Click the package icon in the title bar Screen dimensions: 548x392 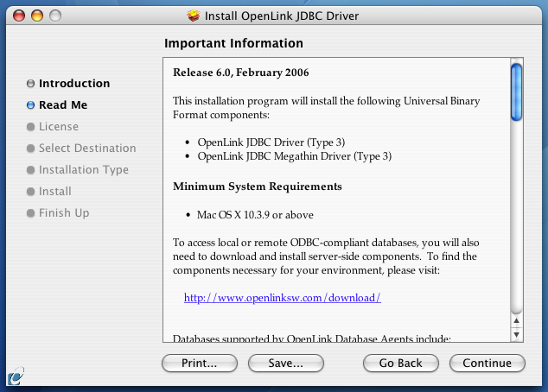coord(194,16)
